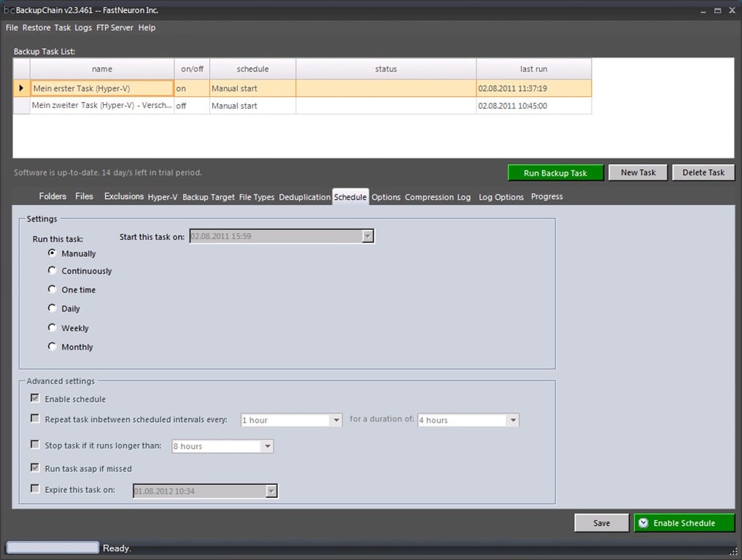Click the progress bar in status bar
Image resolution: width=742 pixels, height=560 pixels.
click(x=53, y=548)
